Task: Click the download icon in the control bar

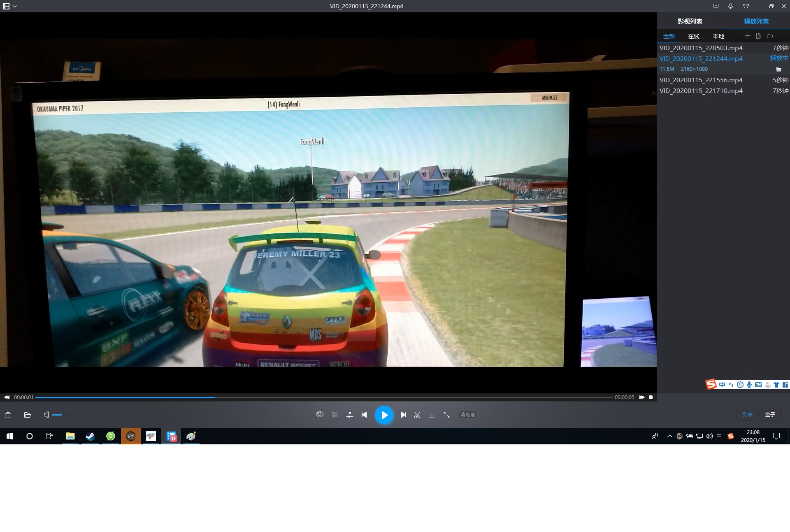Action: coord(432,415)
